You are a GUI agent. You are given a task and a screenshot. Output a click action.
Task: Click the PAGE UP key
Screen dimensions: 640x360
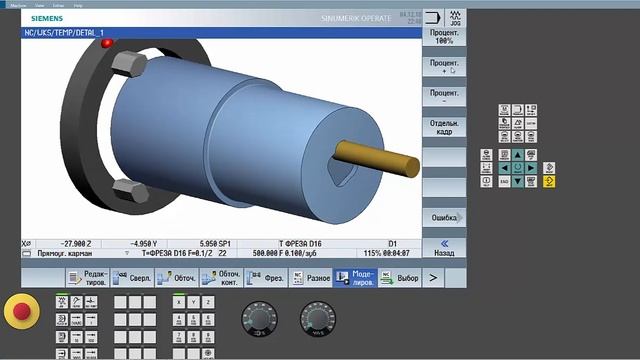click(531, 155)
